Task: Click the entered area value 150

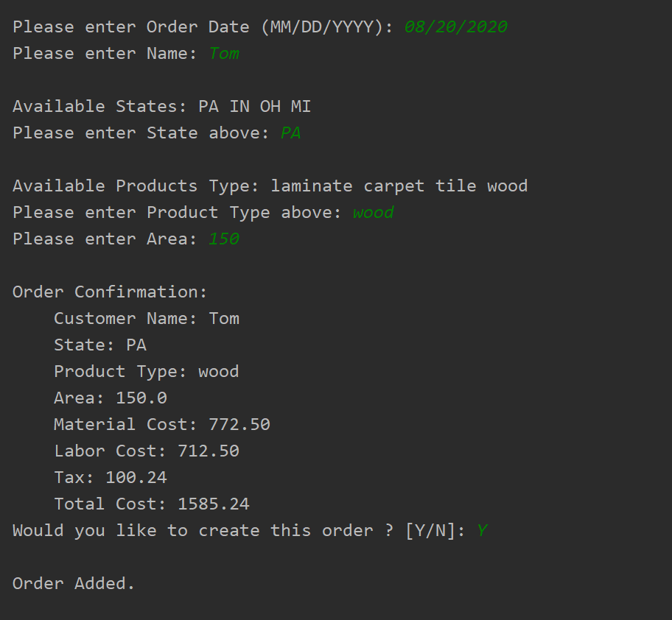Action: tap(224, 239)
